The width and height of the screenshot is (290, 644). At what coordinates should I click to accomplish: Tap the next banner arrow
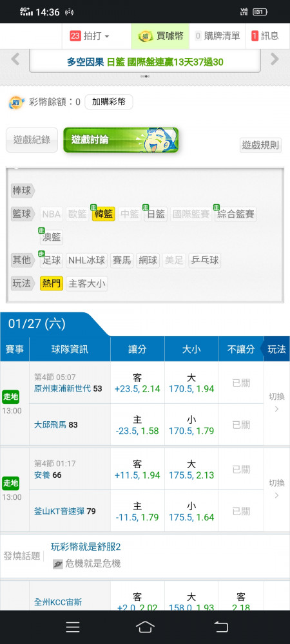(275, 60)
